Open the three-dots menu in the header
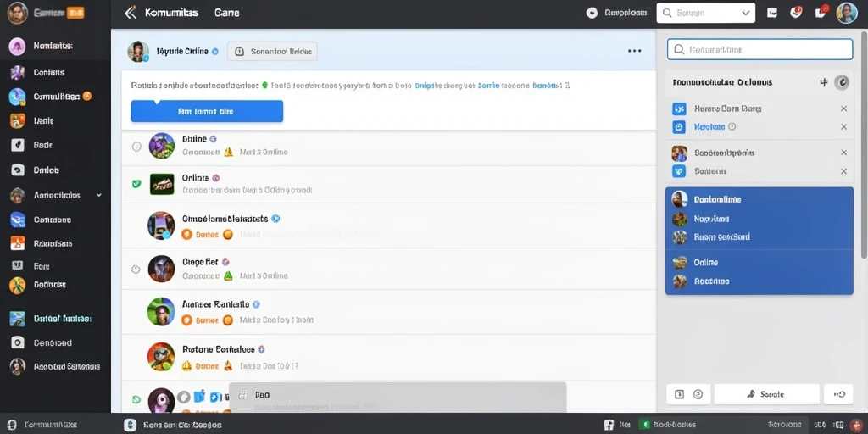The width and height of the screenshot is (868, 434). [x=634, y=51]
